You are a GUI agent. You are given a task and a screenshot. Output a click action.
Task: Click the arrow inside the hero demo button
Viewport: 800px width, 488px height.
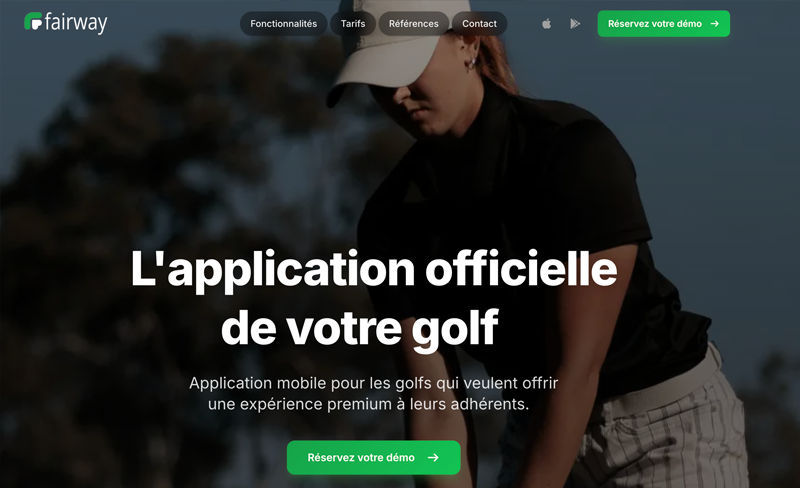[x=433, y=457]
